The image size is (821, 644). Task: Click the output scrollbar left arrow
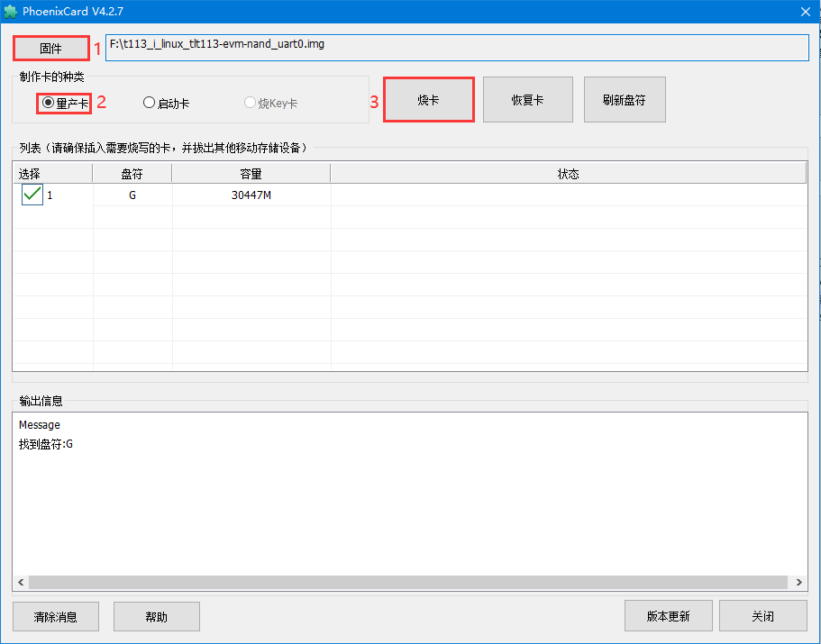pyautogui.click(x=21, y=582)
